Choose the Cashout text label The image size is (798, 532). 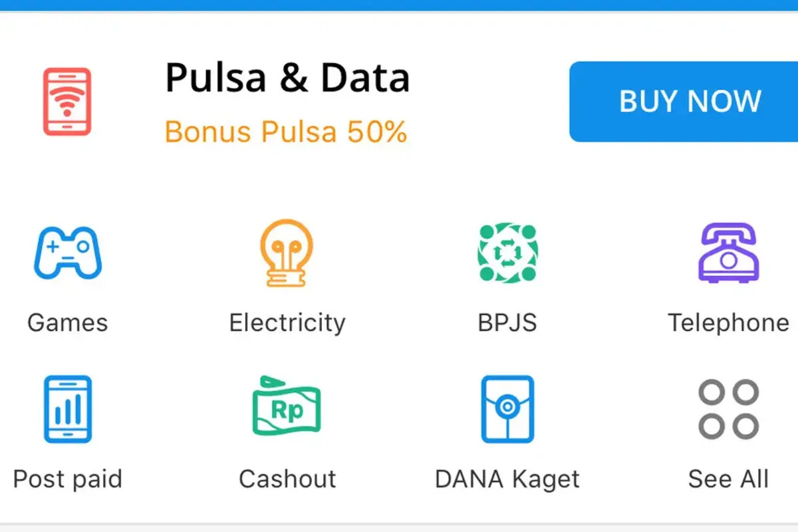tap(287, 479)
